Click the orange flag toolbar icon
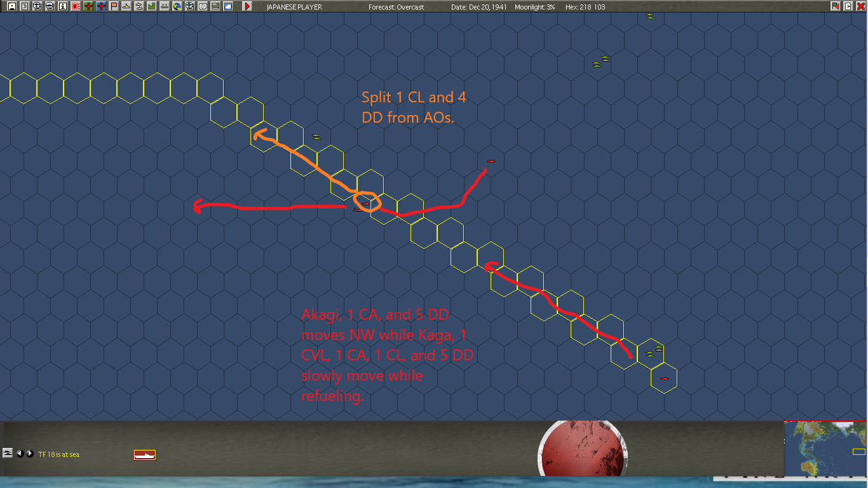Viewport: 868px width, 488px height. 114,6
